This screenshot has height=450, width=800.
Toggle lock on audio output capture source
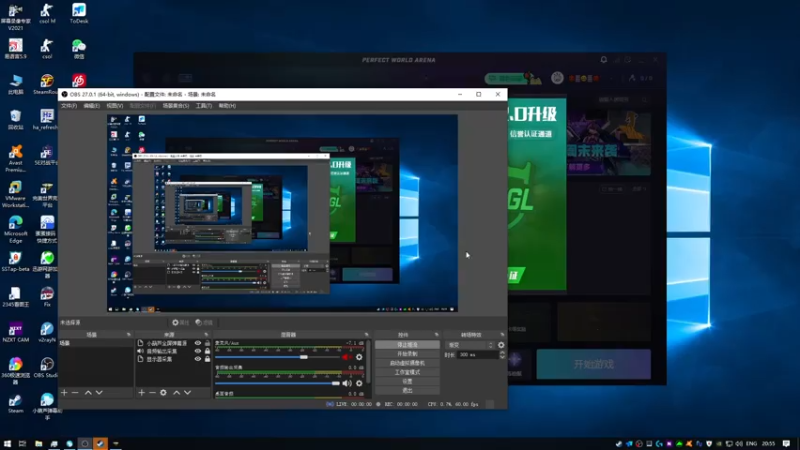coord(207,351)
